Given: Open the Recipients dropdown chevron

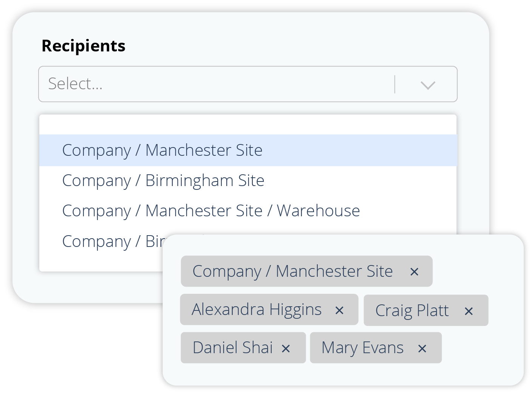Looking at the screenshot, I should (428, 85).
